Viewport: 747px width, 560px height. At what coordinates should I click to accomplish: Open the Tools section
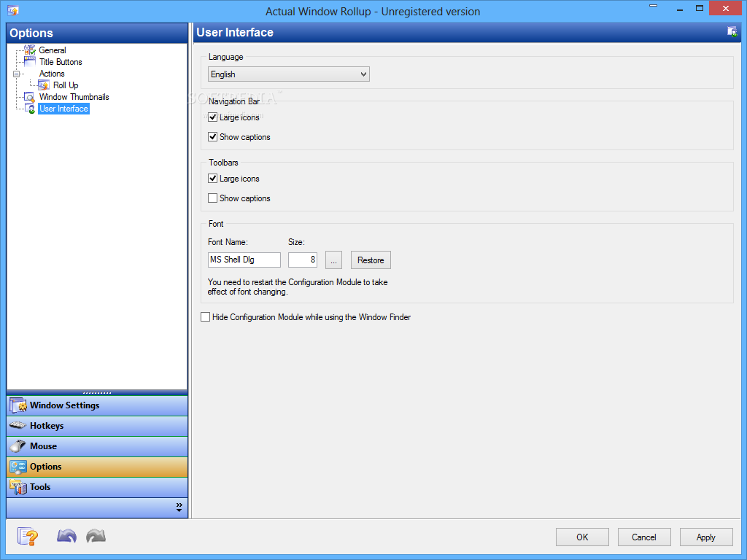(x=97, y=487)
